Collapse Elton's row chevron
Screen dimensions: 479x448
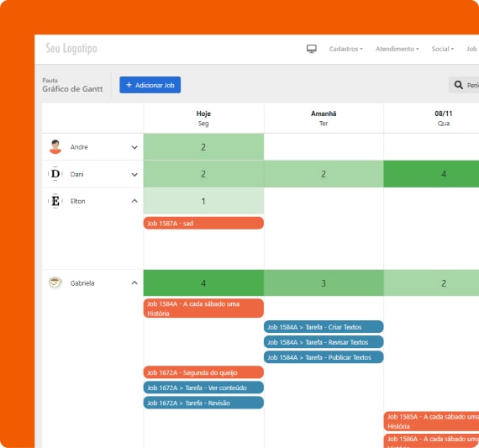(x=134, y=201)
